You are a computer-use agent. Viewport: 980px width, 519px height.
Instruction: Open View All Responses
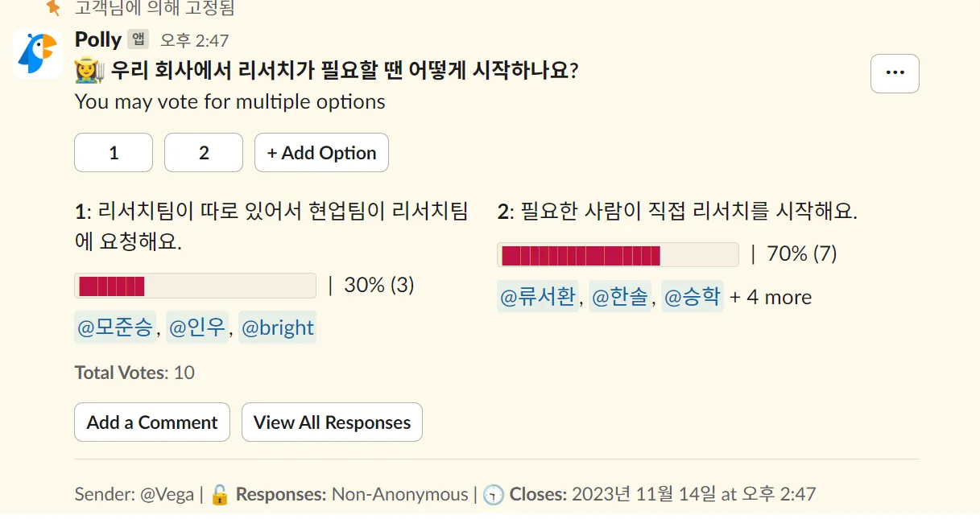332,422
